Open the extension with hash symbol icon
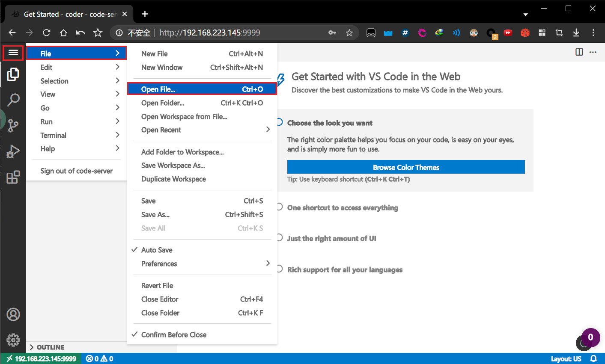The image size is (605, 364). click(x=405, y=33)
